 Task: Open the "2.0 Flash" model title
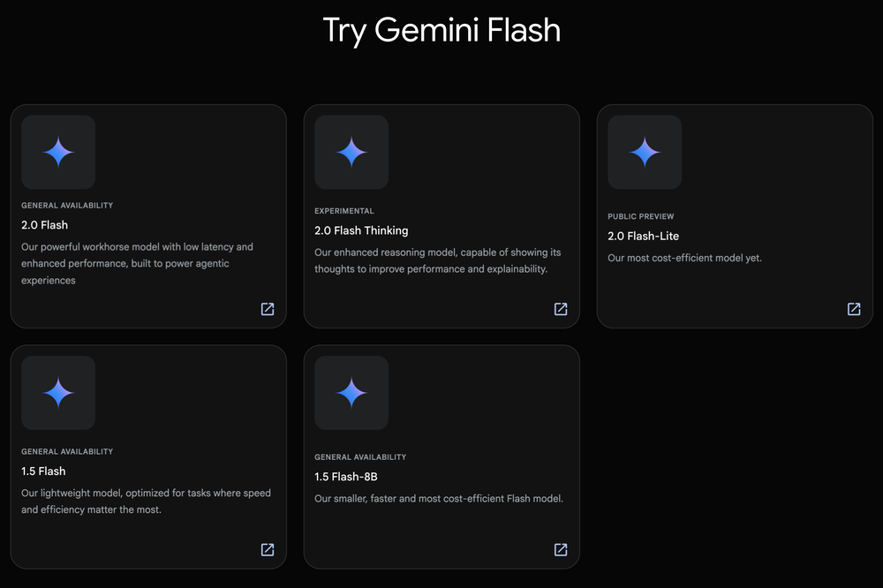click(x=44, y=225)
